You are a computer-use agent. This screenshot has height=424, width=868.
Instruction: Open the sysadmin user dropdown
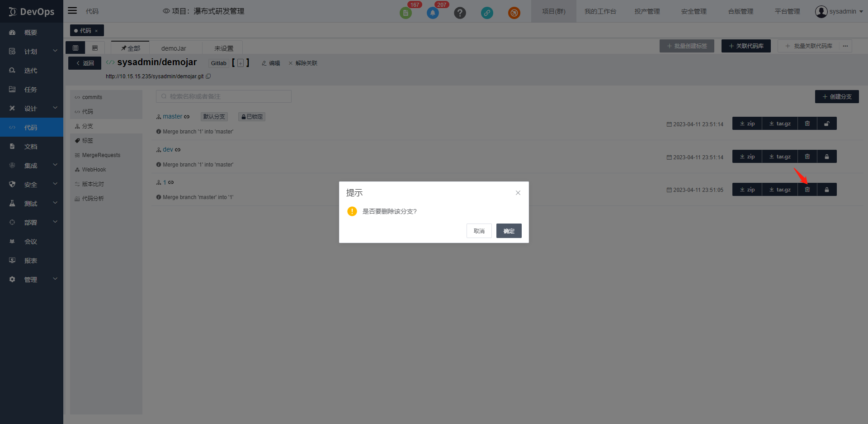(839, 11)
